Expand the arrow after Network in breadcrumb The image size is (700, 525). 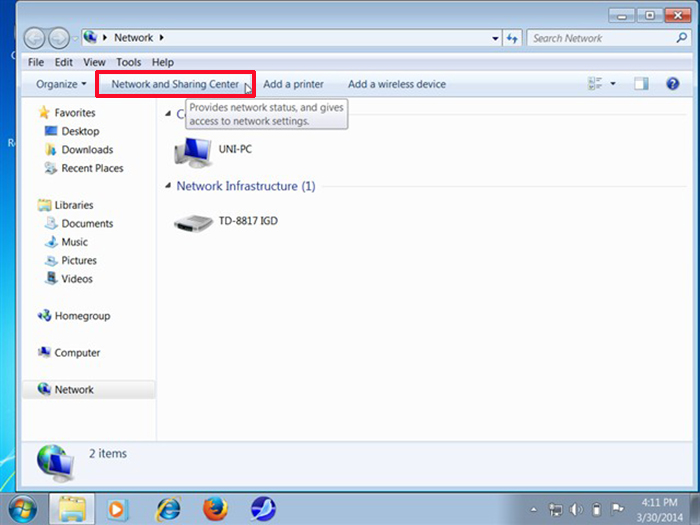point(162,38)
